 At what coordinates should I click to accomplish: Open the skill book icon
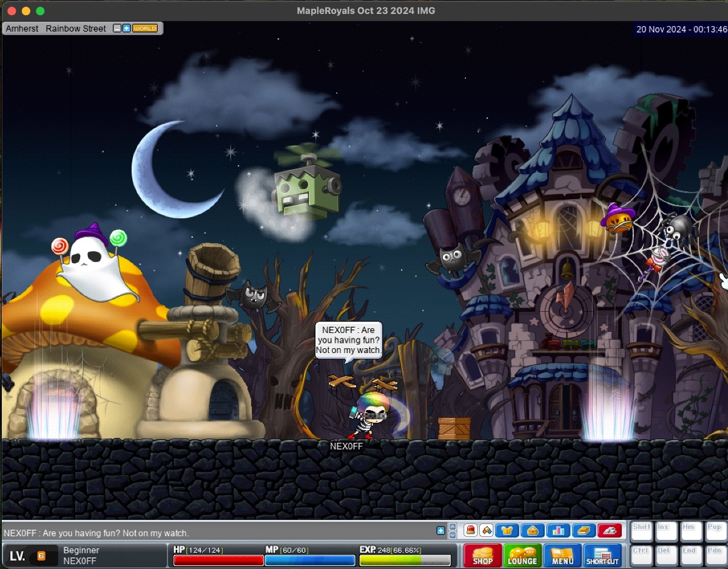584,531
